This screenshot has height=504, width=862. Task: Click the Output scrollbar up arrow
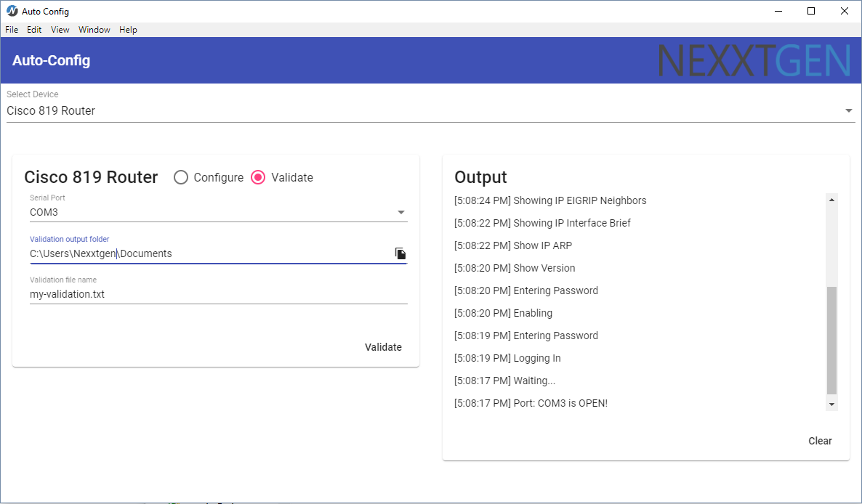point(831,200)
